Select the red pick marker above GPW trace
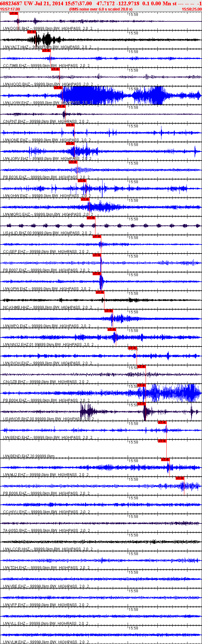 (97, 274)
